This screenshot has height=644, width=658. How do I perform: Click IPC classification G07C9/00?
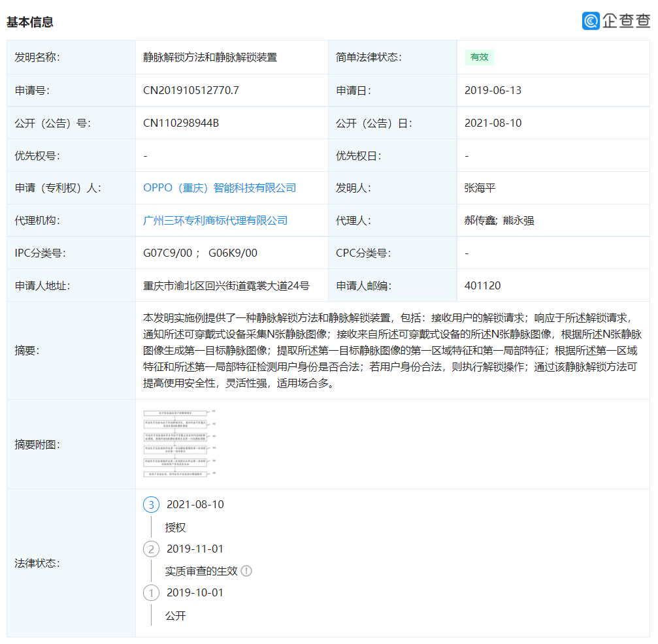point(168,253)
